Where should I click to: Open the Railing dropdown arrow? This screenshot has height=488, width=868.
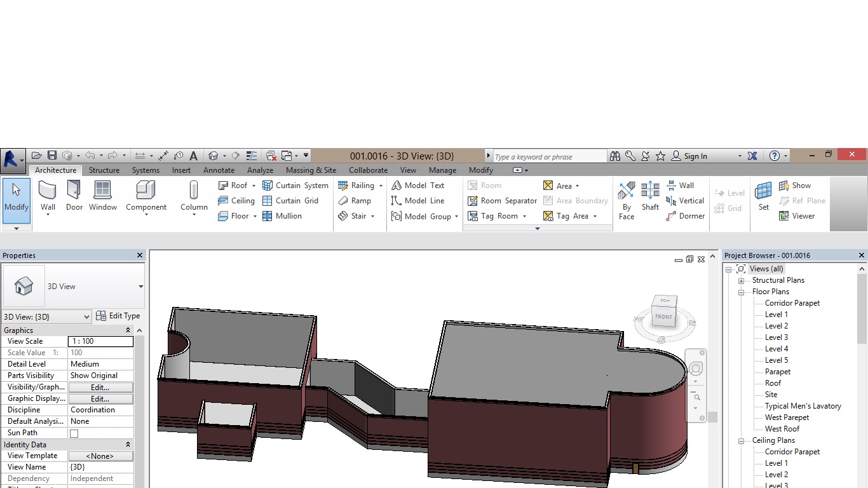tap(381, 186)
